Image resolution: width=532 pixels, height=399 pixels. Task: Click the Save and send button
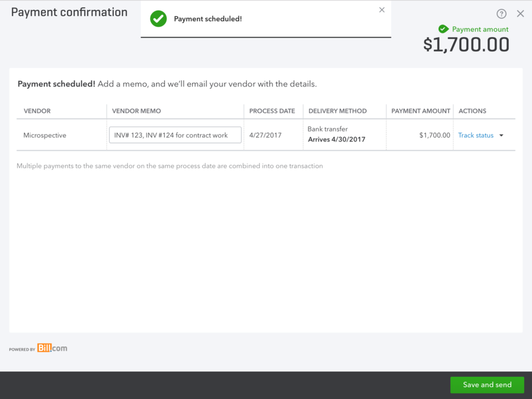[x=487, y=385]
